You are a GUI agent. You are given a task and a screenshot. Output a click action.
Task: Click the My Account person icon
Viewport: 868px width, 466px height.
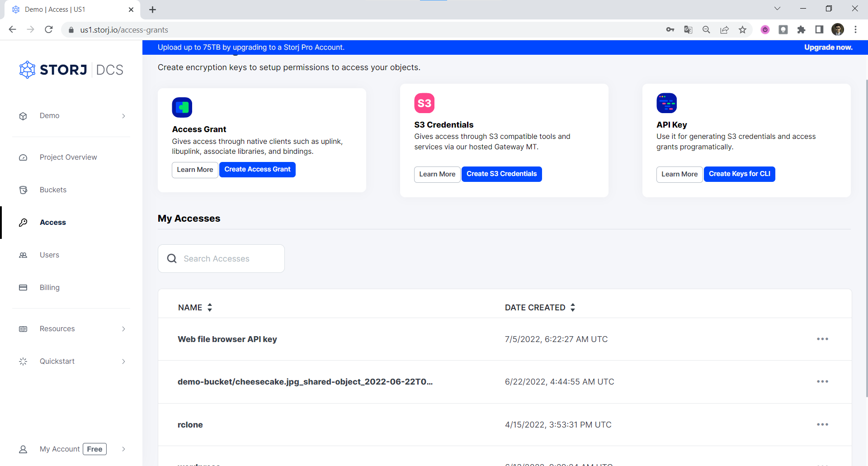23,449
